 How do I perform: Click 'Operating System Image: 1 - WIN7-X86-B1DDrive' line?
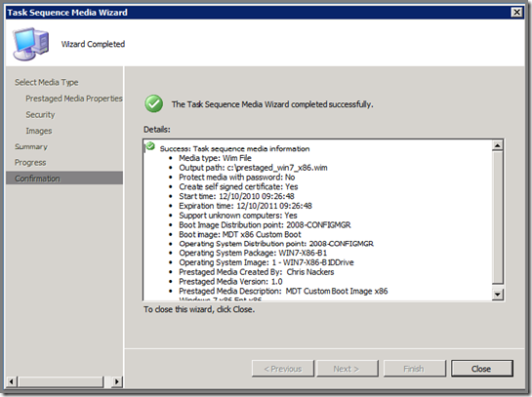(266, 262)
